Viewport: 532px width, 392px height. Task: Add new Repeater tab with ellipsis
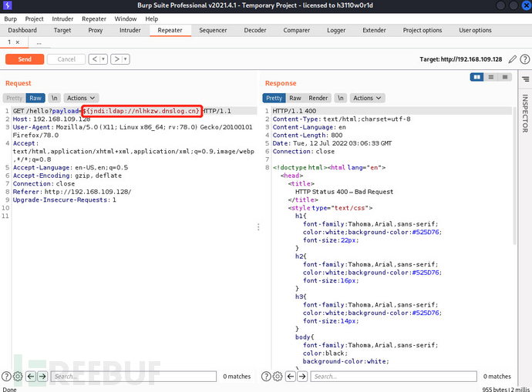click(x=39, y=42)
